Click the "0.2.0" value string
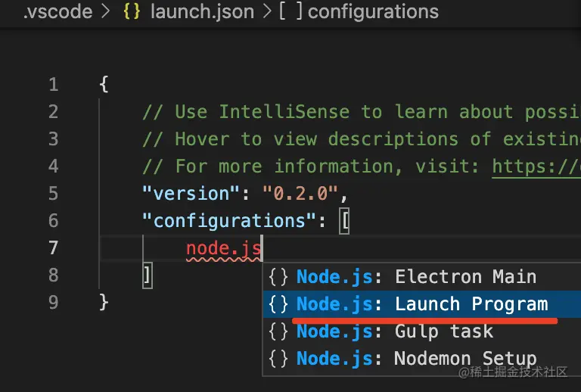 (300, 194)
